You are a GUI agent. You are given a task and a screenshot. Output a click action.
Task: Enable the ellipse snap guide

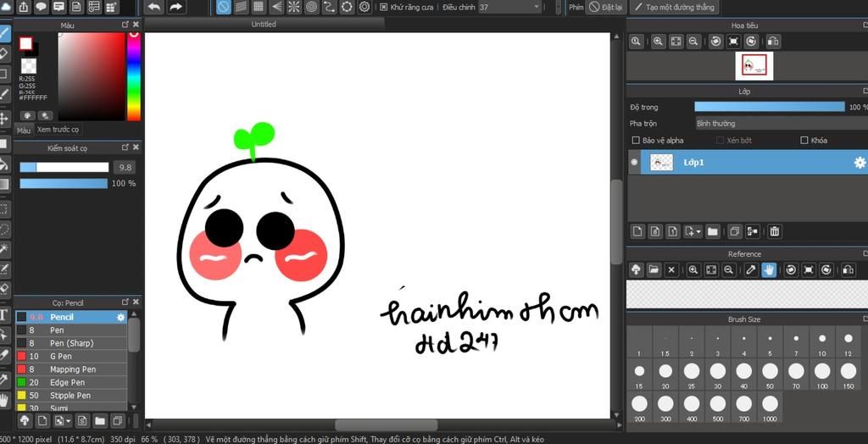point(347,7)
